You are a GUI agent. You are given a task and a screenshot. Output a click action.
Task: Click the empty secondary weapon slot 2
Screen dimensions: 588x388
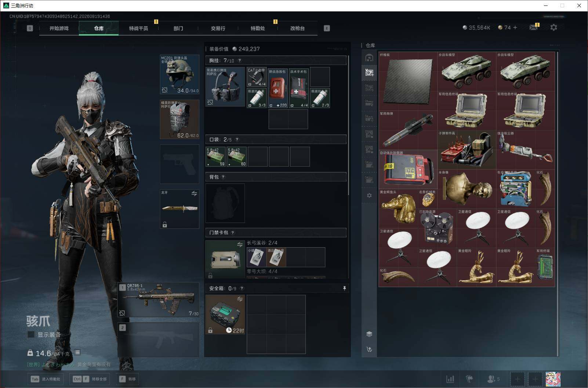click(x=159, y=339)
